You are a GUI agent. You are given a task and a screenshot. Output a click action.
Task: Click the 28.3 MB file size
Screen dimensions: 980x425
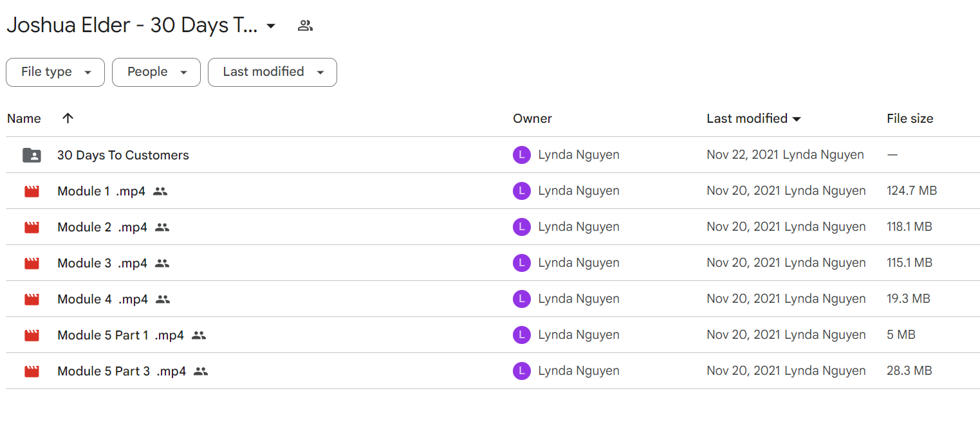click(x=909, y=371)
